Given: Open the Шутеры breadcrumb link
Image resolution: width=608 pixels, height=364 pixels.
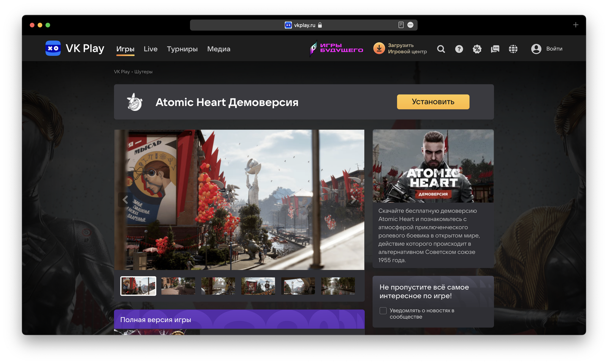Looking at the screenshot, I should click(x=143, y=71).
